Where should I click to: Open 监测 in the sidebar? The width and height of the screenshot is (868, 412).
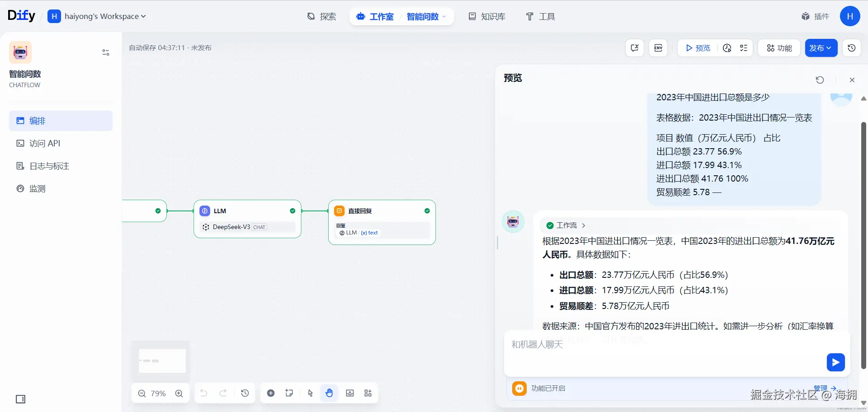[61, 188]
